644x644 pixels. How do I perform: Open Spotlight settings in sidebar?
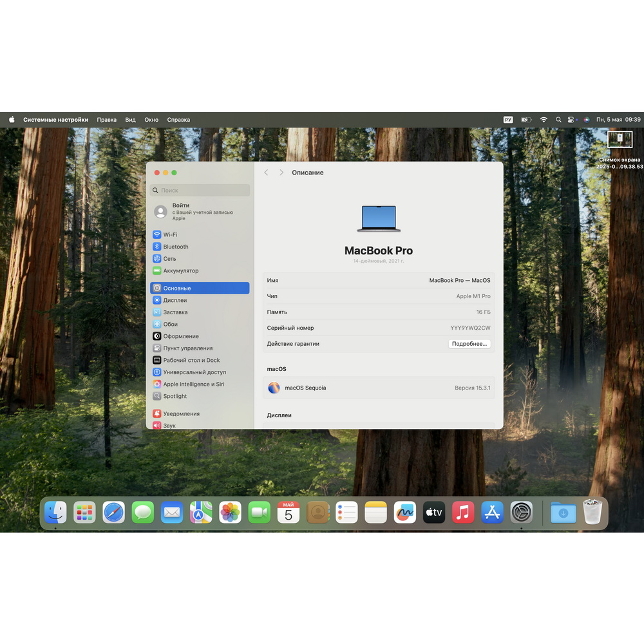pyautogui.click(x=200, y=396)
